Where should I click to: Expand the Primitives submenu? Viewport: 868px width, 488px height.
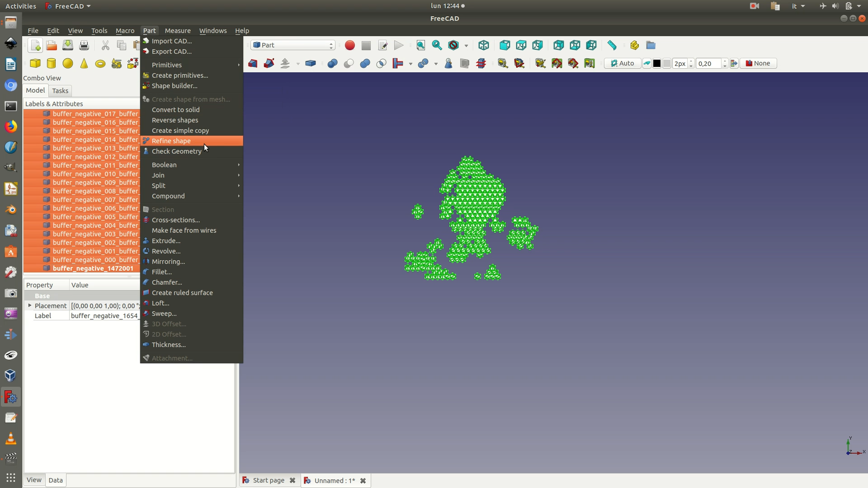coord(192,65)
